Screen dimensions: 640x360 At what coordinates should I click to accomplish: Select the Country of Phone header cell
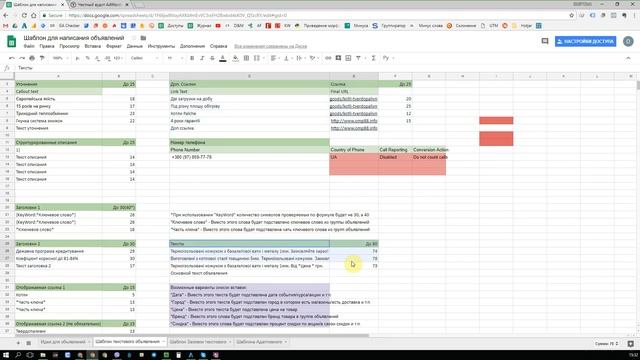pos(354,150)
